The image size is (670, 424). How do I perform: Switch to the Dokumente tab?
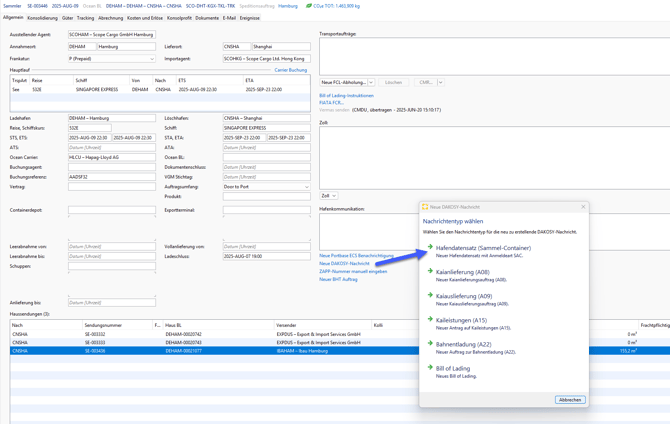pyautogui.click(x=207, y=18)
